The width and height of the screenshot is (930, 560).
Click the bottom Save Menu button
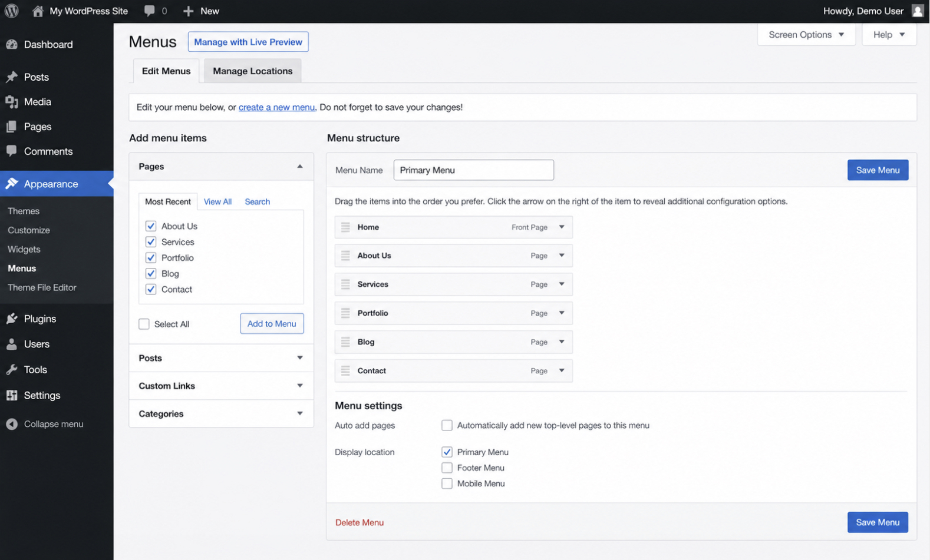(878, 522)
